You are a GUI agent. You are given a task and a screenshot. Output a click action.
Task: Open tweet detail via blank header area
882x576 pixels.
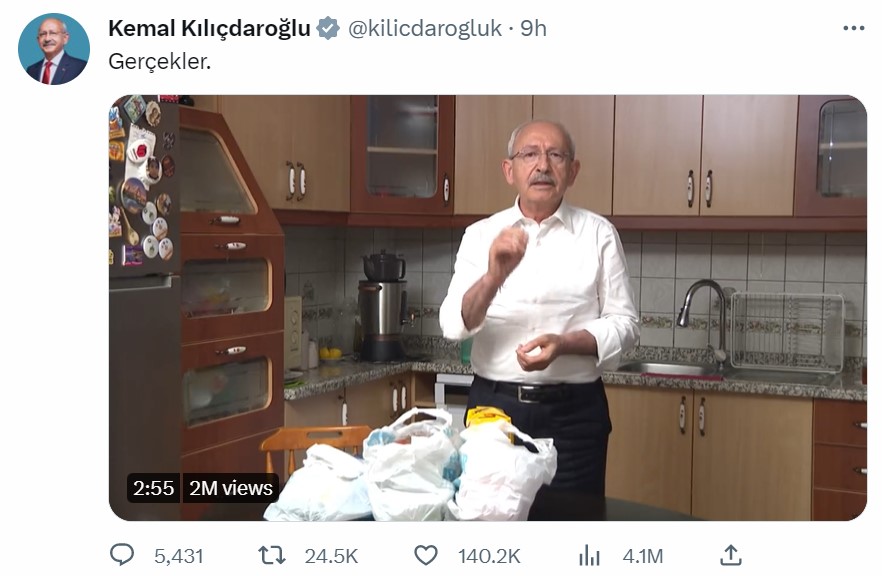(x=692, y=28)
